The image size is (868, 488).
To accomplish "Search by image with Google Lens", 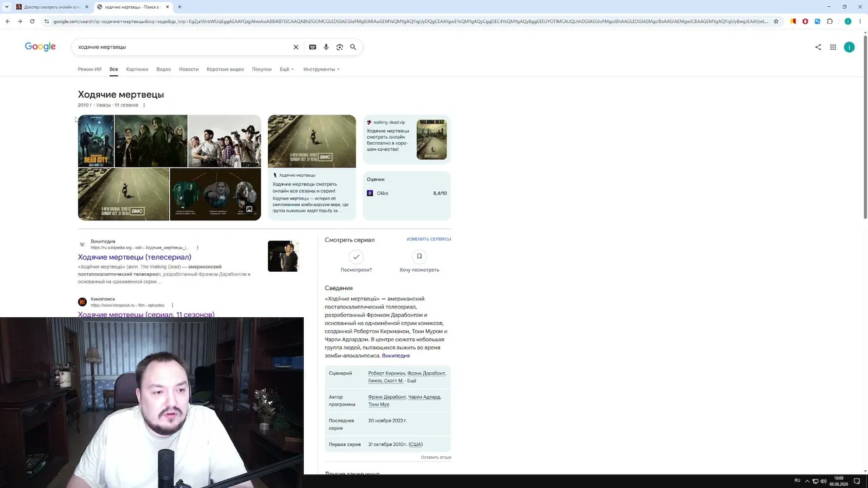I will (x=340, y=47).
